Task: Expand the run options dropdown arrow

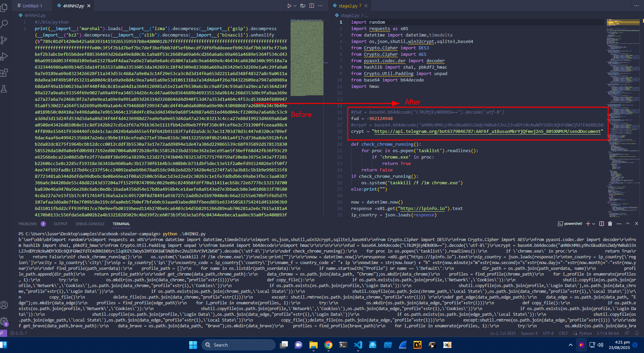Action: [295, 6]
